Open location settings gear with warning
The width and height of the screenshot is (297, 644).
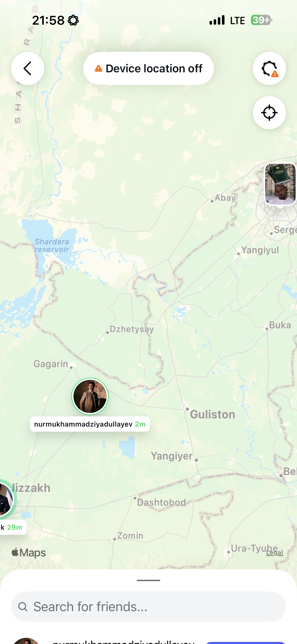[269, 68]
